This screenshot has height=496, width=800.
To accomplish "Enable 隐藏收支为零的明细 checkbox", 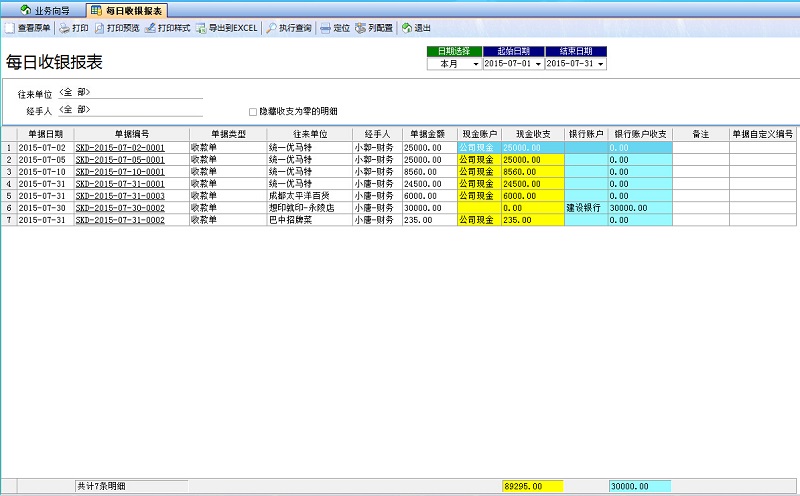I will pyautogui.click(x=253, y=111).
